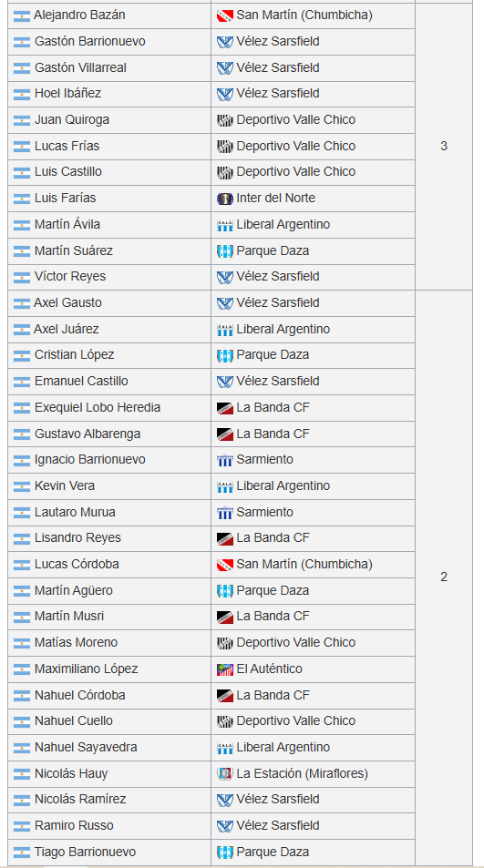The height and width of the screenshot is (868, 484).
Task: Click the La Estación (Miraflores) crest icon
Action: (x=225, y=774)
